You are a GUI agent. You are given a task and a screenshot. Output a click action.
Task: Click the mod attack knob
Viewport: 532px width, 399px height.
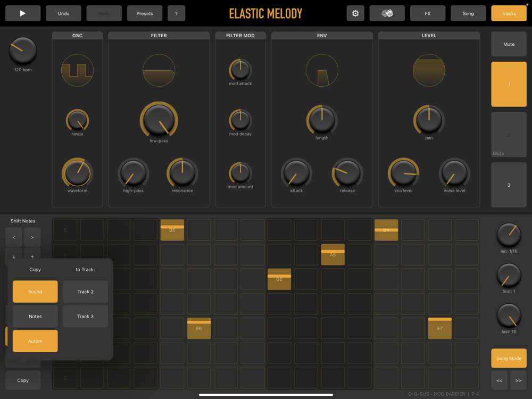240,70
